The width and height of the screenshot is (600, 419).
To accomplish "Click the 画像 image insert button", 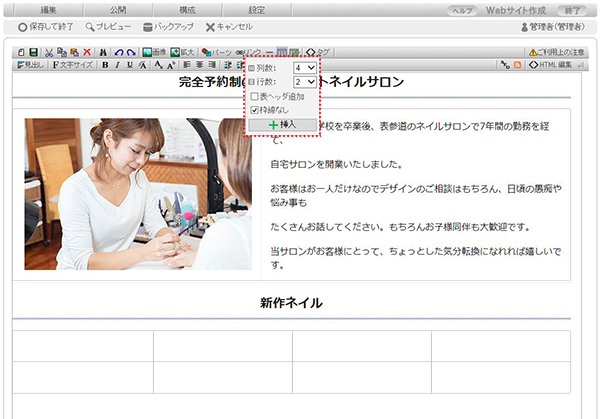I will [x=154, y=52].
